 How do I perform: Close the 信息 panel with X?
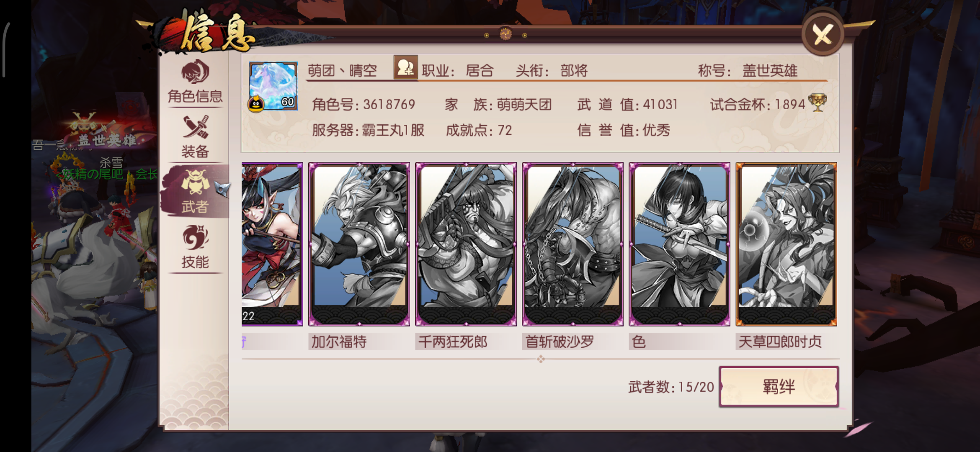click(823, 34)
